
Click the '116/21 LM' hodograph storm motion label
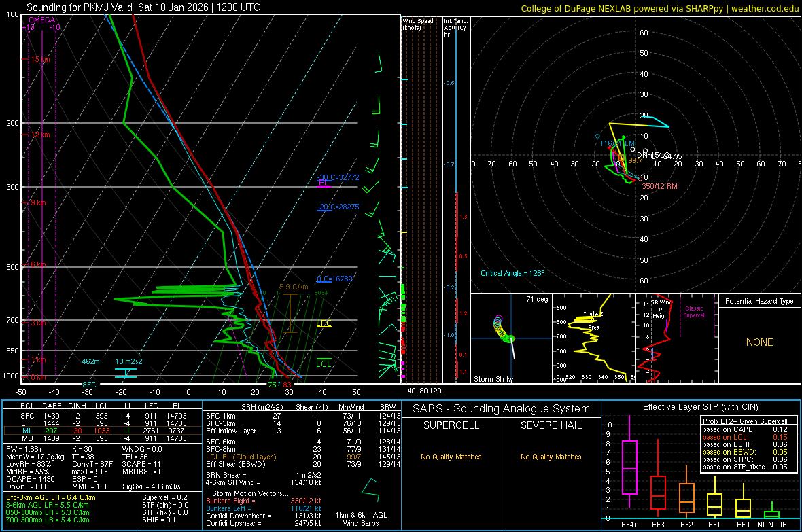click(617, 144)
